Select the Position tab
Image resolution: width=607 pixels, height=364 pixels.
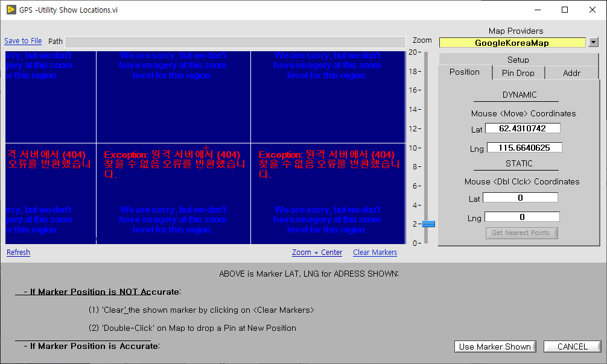465,72
